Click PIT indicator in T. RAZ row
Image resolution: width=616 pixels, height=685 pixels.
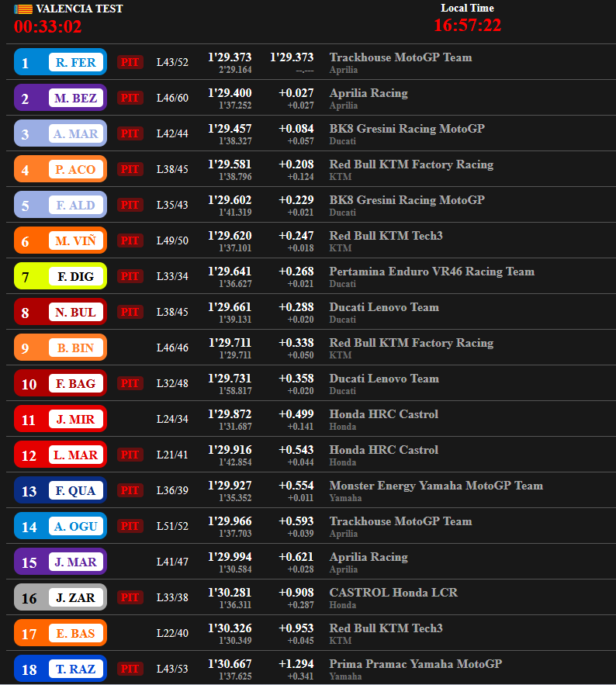(130, 669)
